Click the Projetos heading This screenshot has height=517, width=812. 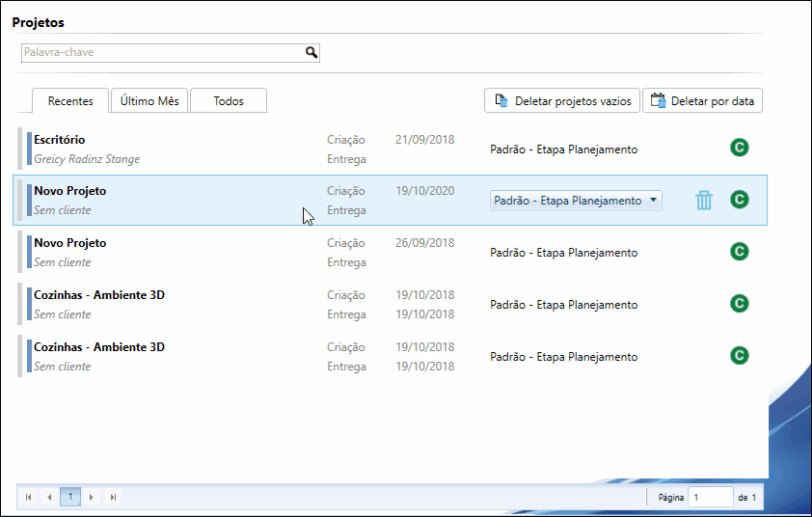click(x=39, y=22)
